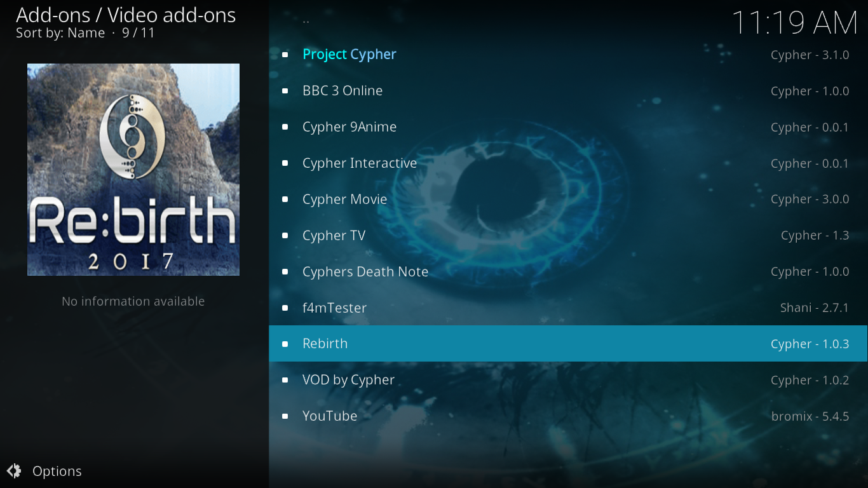Image resolution: width=868 pixels, height=488 pixels.
Task: Open the Project Cypher add-on
Action: tap(568, 55)
